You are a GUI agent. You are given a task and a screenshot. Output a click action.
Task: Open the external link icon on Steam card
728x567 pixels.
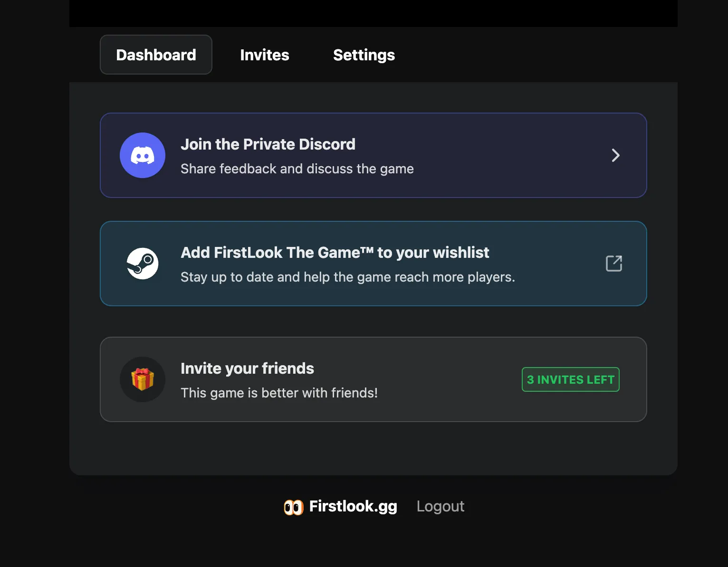[614, 263]
